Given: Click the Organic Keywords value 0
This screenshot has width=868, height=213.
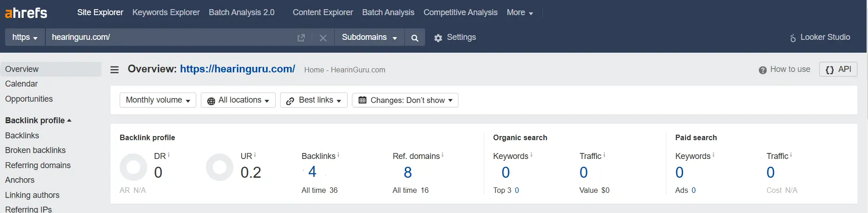Looking at the screenshot, I should pyautogui.click(x=506, y=172).
